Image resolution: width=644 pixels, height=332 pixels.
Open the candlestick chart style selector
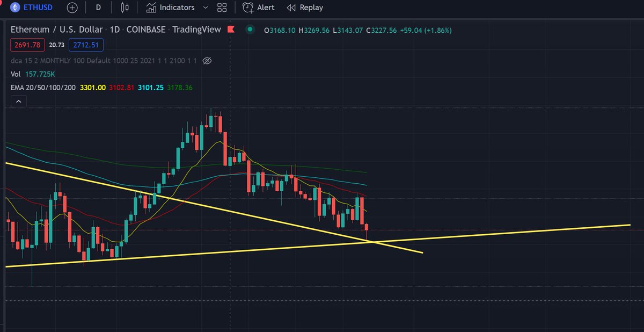point(125,8)
